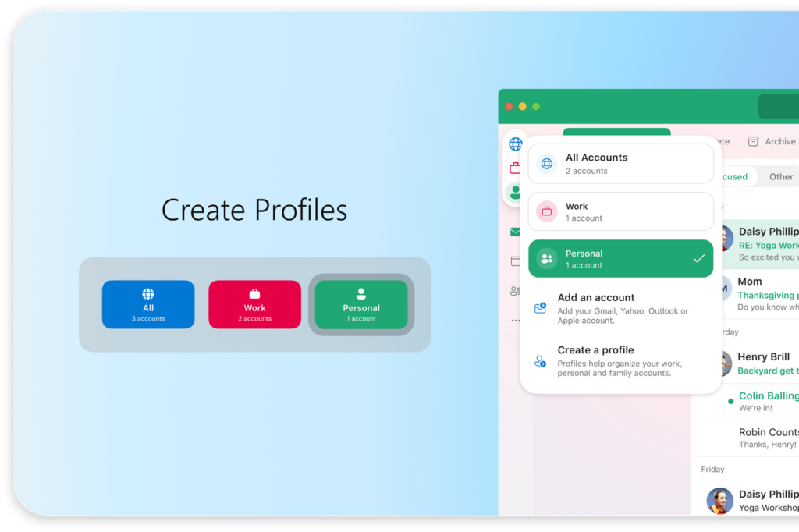Screen dimensions: 799x532
Task: Open the calendar icon in sidebar
Action: tap(515, 261)
